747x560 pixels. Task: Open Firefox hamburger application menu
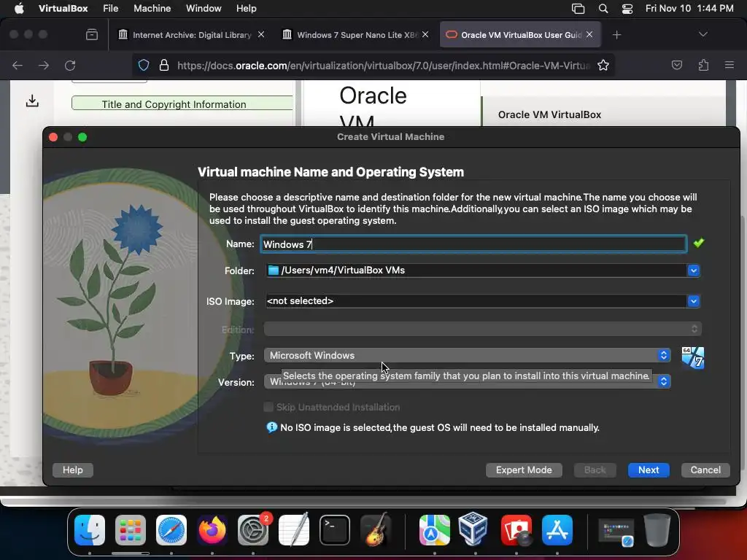click(729, 65)
